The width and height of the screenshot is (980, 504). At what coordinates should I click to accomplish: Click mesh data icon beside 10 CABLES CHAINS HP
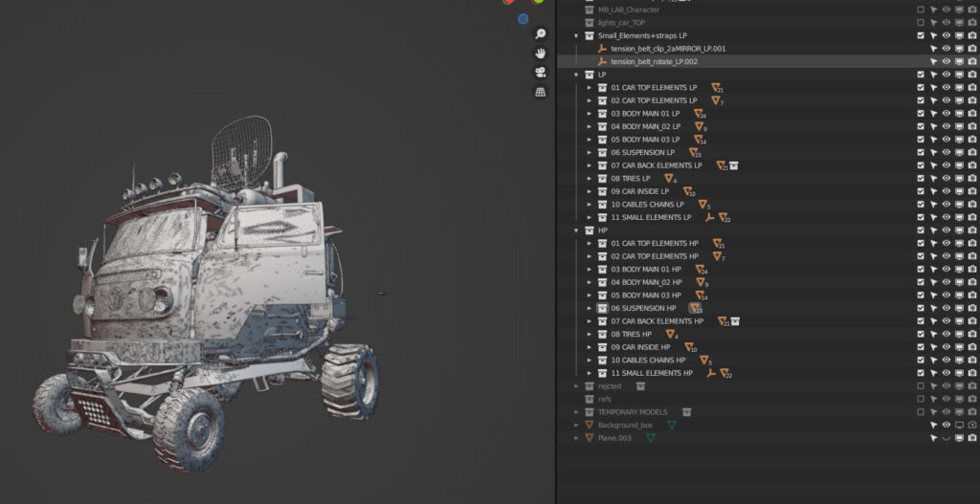704,361
